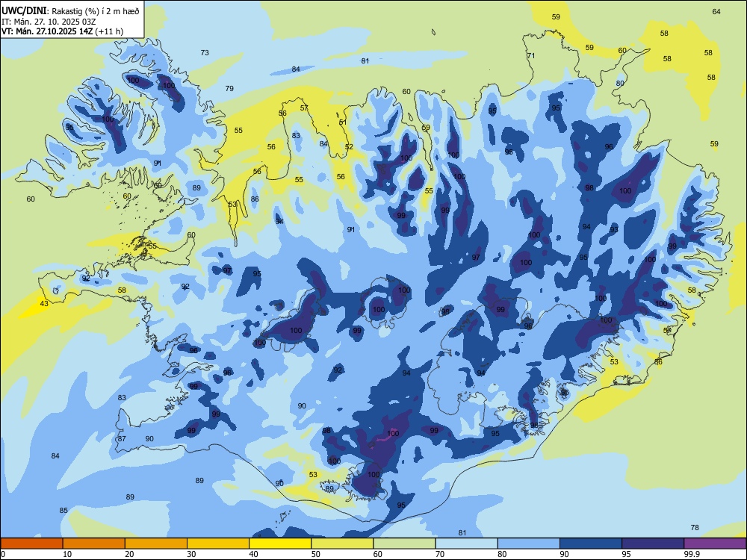The image size is (747, 560).
Task: Click the 87 humidity value on the map
Action: (x=122, y=438)
